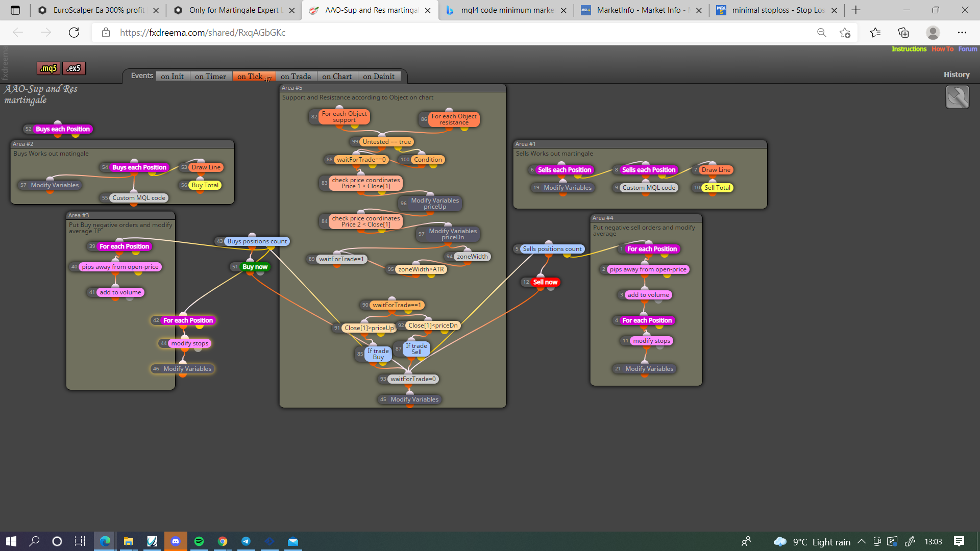Switch to the mql4 code minimum market tab

pyautogui.click(x=506, y=10)
